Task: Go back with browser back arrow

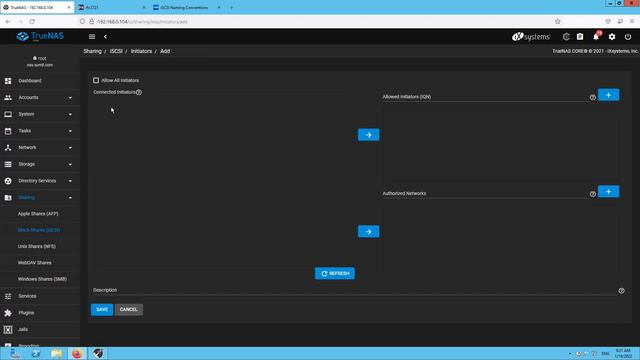Action: pos(8,21)
